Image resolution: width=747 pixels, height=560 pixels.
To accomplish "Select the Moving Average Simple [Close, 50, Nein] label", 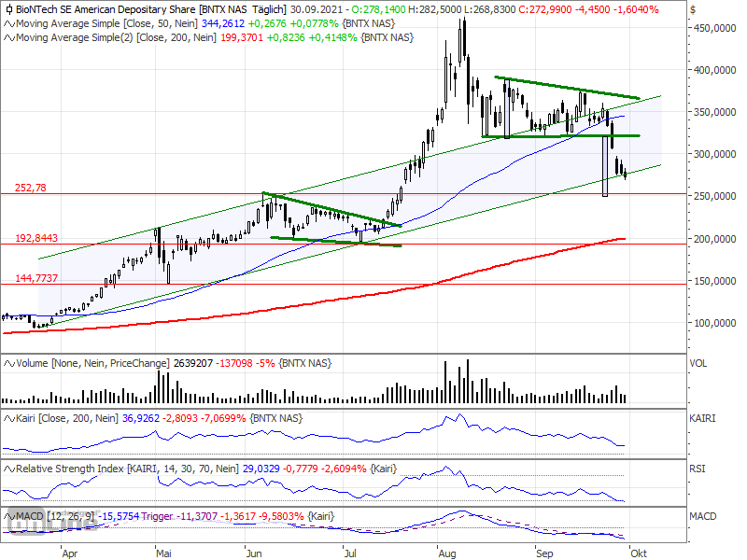I will pos(106,24).
